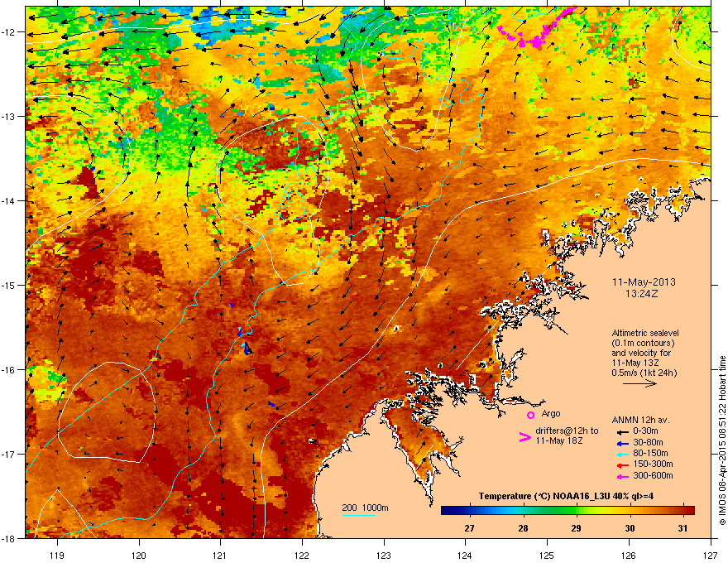
Task: Click the colorbar tick label 27
Action: [x=470, y=528]
